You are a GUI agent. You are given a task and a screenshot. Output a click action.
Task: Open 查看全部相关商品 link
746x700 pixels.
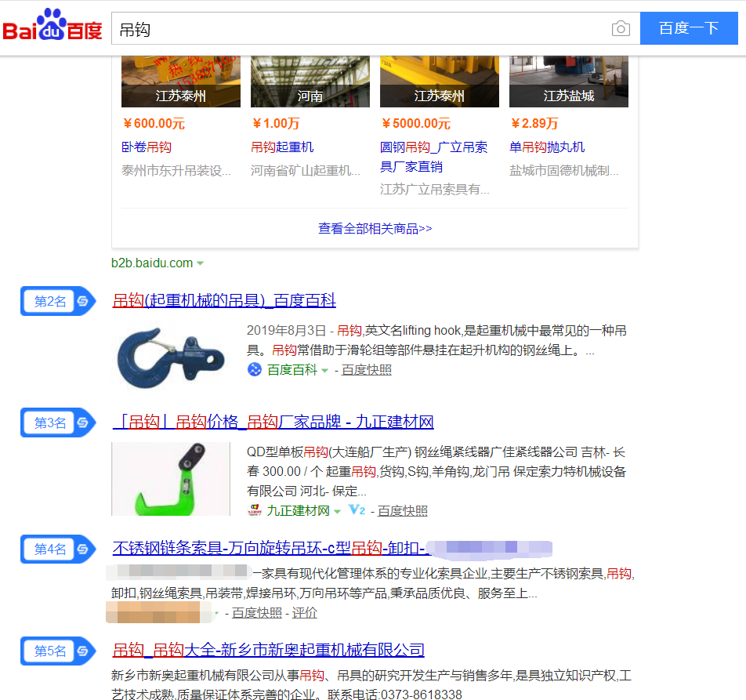click(x=375, y=228)
